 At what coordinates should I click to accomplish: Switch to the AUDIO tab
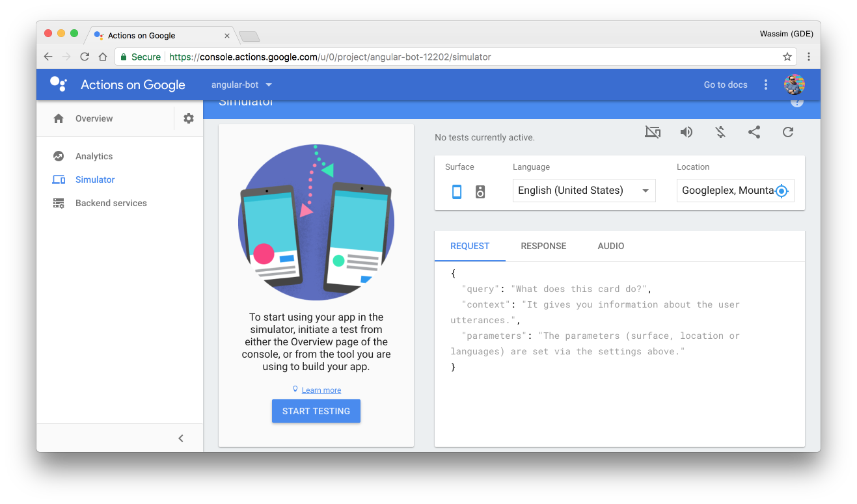click(611, 246)
